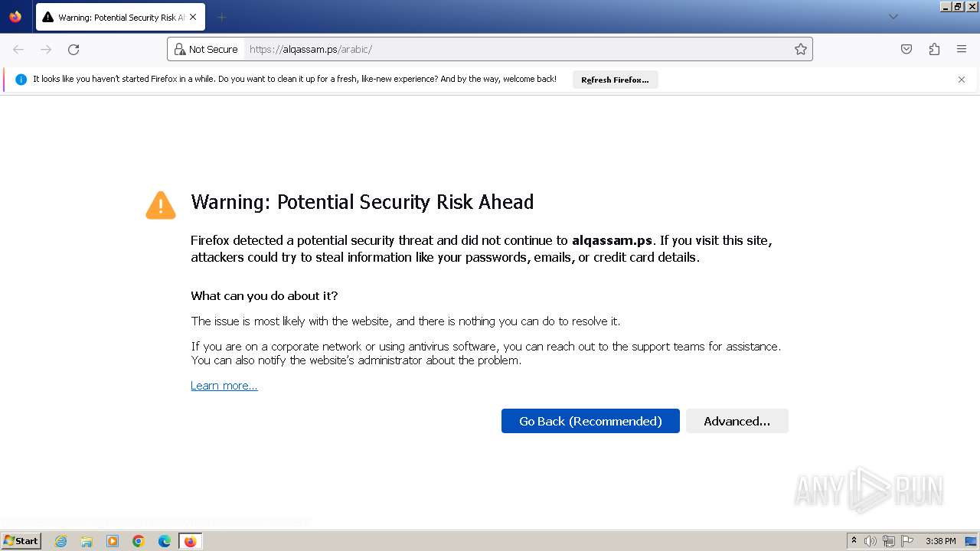The image size is (980, 551).
Task: Open a new tab with plus
Action: click(x=221, y=17)
